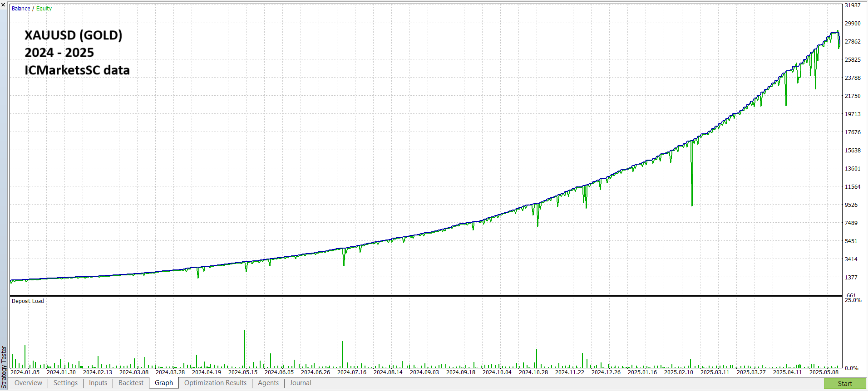Click the 2024.01.05 date label

coord(25,372)
